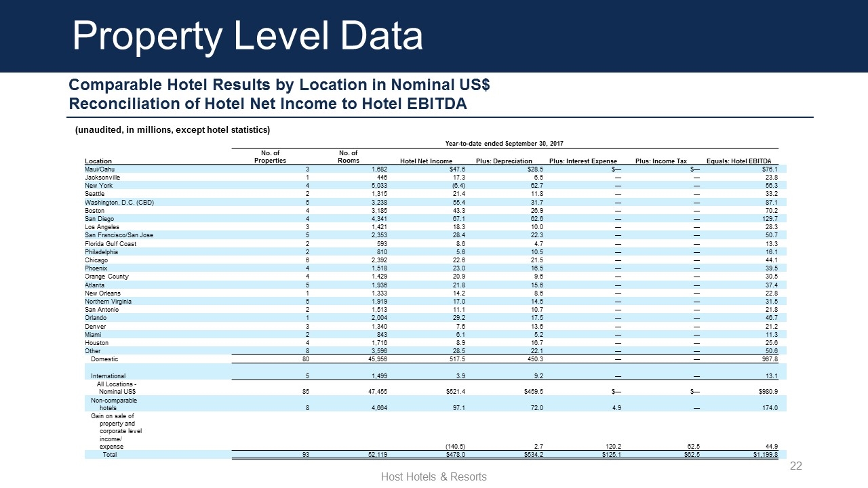Image resolution: width=868 pixels, height=488 pixels.
Task: Select the 'Plus: Income Tax' column header
Action: pyautogui.click(x=661, y=161)
